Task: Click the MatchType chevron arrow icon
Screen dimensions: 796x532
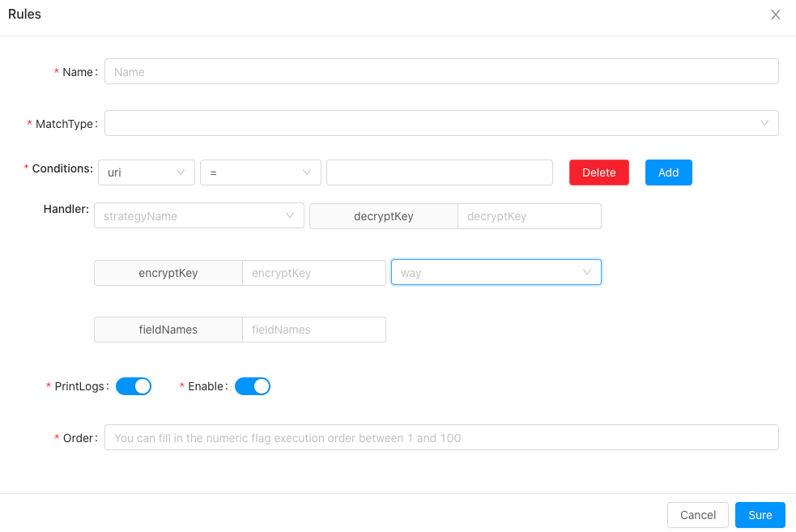Action: [x=764, y=123]
